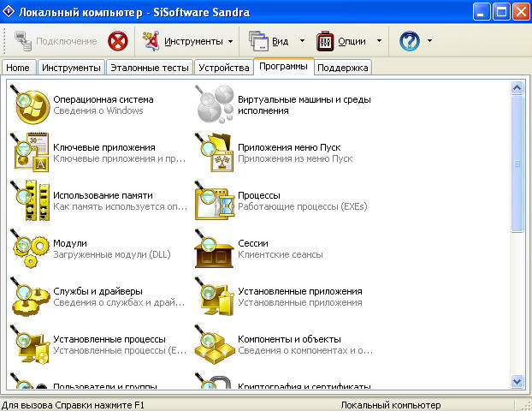Open the Операционная система module icon
This screenshot has height=411, width=532.
click(x=30, y=104)
